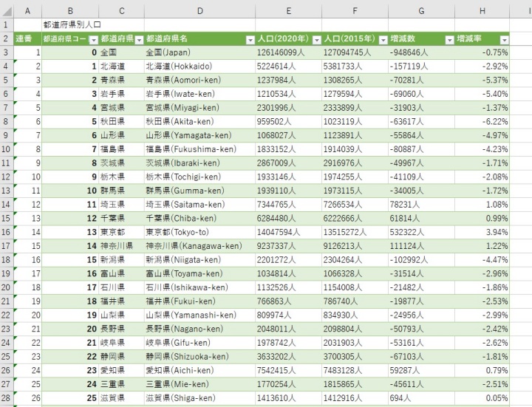
Task: Click 都道府県 cell 東京都 in column C
Action: (121, 233)
